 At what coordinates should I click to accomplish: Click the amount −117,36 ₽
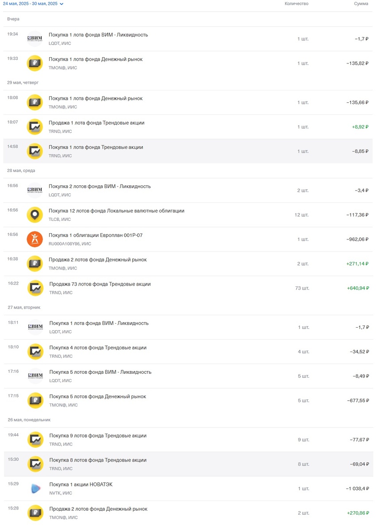[x=357, y=215]
